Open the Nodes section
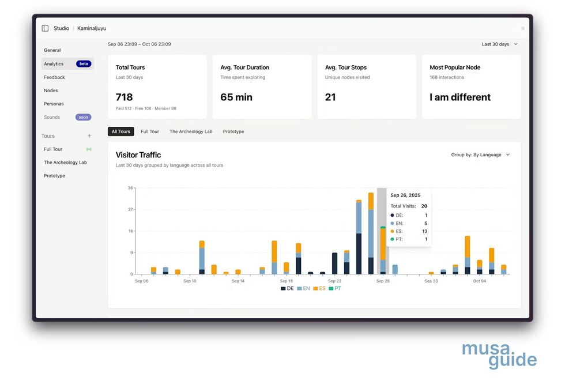Viewport: 565px width, 392px height. tap(51, 91)
